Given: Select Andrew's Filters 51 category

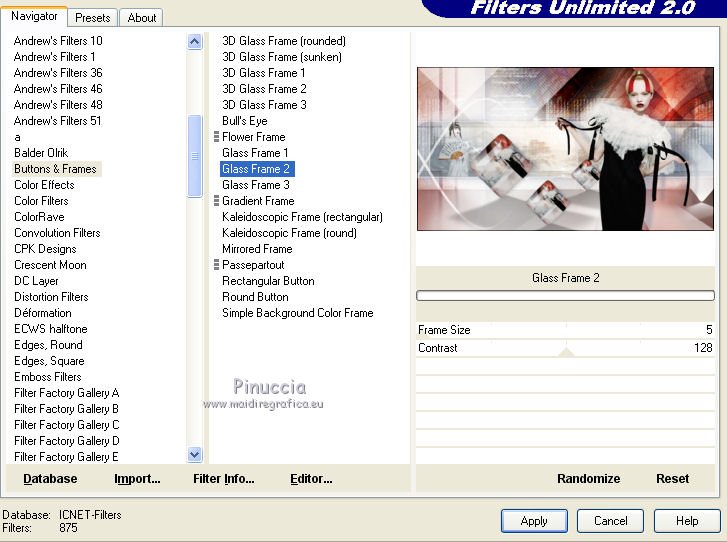Looking at the screenshot, I should 57,121.
